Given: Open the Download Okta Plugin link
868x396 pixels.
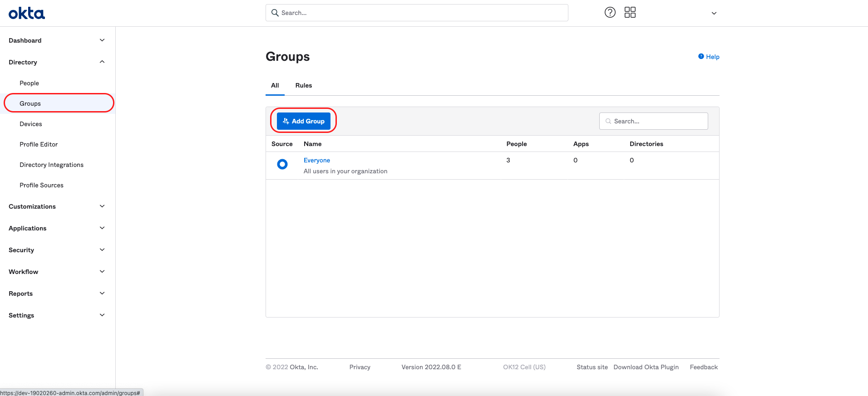Looking at the screenshot, I should 646,367.
